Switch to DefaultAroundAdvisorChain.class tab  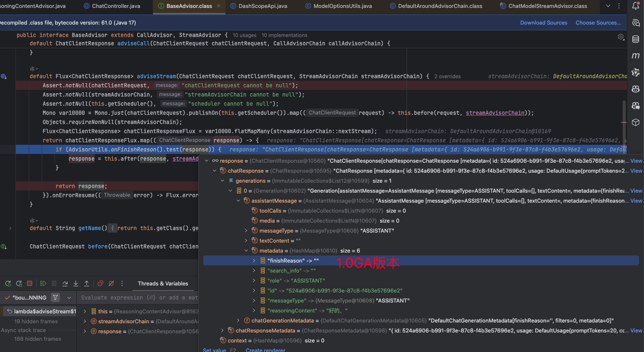436,6
